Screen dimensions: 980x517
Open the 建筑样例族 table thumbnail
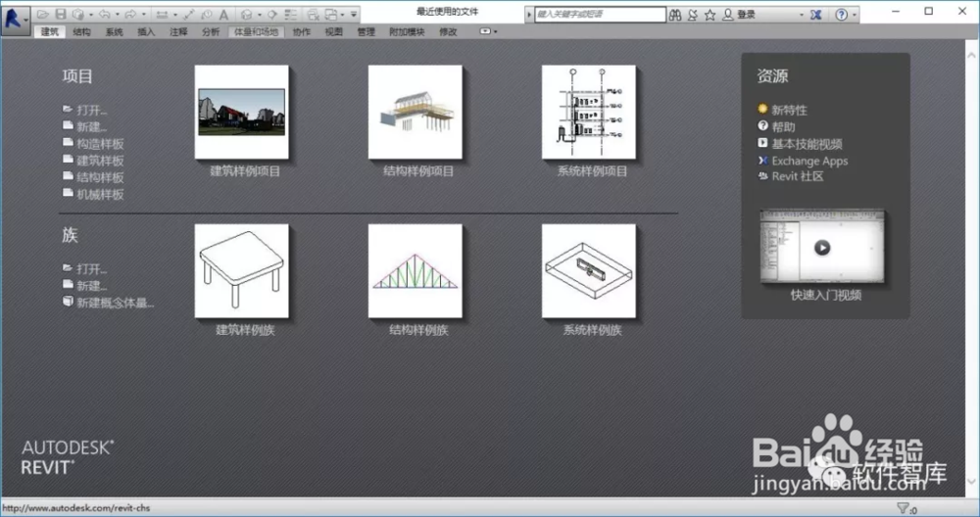pos(242,271)
